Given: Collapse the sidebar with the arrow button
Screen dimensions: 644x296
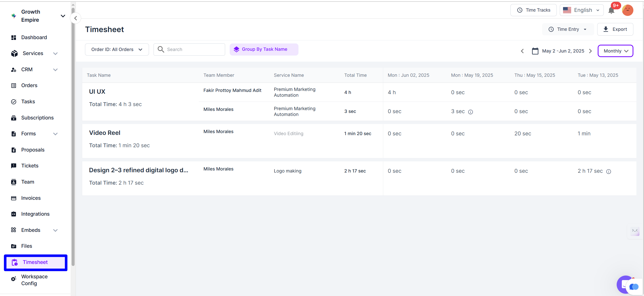Looking at the screenshot, I should [75, 18].
